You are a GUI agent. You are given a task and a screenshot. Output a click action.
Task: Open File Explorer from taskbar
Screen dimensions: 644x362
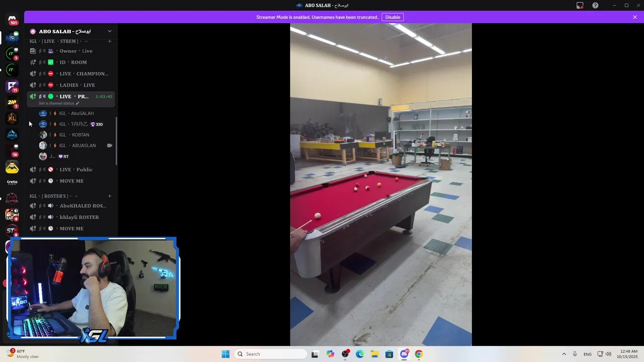pyautogui.click(x=374, y=354)
